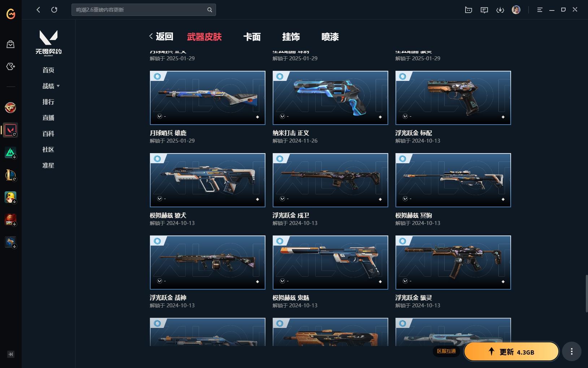Open the hamburger menu in title bar
588x368 pixels.
[x=540, y=10]
